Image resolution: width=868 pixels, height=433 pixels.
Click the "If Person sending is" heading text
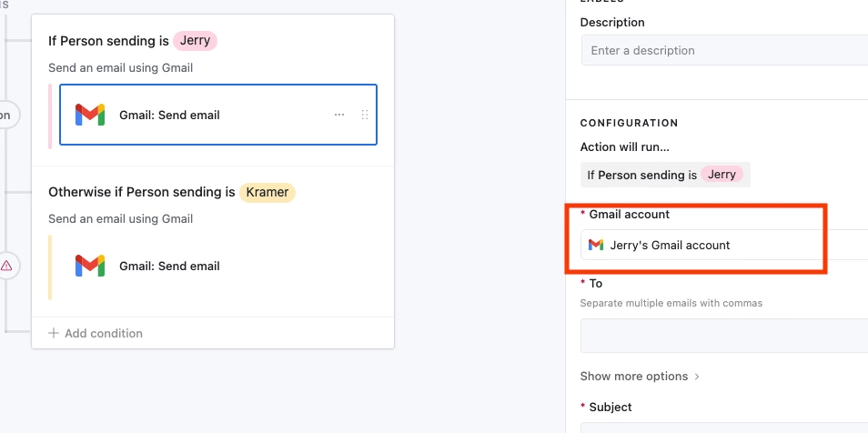[x=108, y=41]
